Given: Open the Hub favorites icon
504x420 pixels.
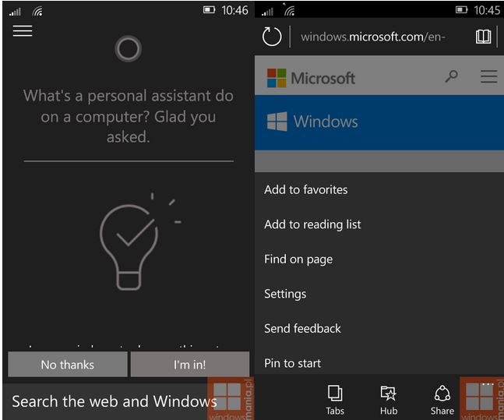Looking at the screenshot, I should [389, 399].
